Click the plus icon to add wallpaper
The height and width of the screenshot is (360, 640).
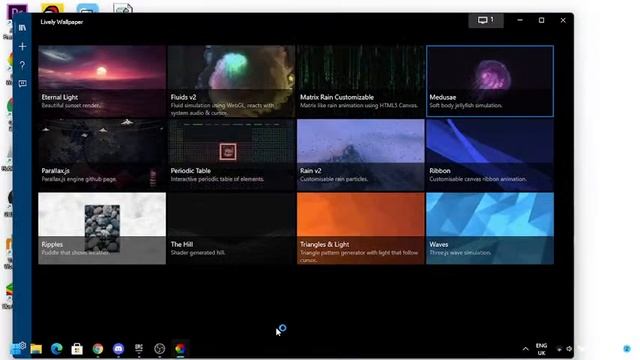(x=22, y=46)
